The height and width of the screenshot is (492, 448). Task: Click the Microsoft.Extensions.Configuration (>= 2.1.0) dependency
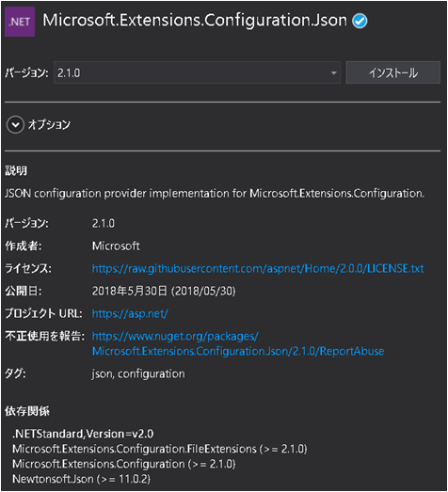coord(124,464)
